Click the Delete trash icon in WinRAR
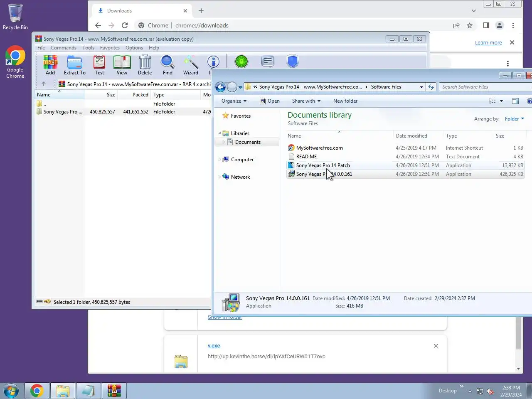The width and height of the screenshot is (532, 399). (x=145, y=65)
